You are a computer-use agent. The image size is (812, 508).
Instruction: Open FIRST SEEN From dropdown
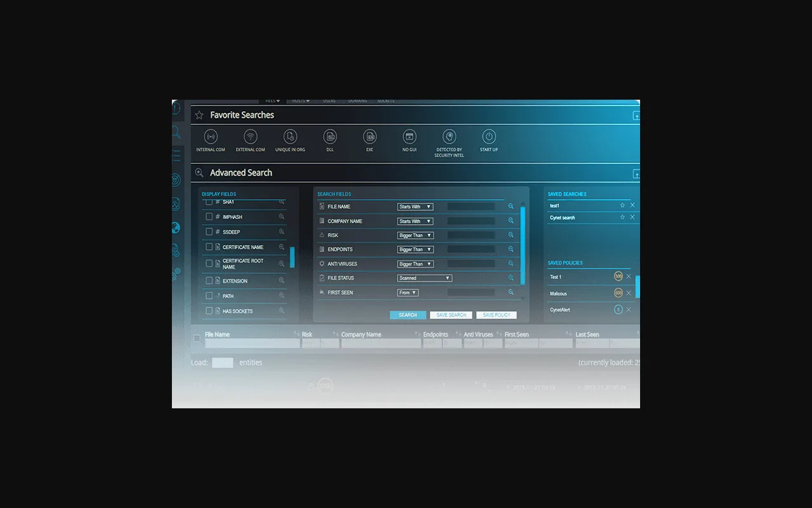coord(408,293)
